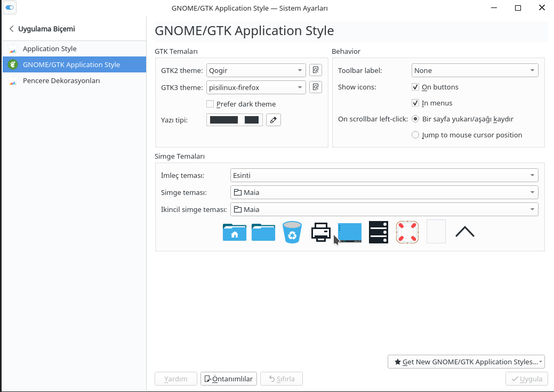The image size is (554, 392).
Task: Click the GTK3 theme preview icon button
Action: pos(316,87)
